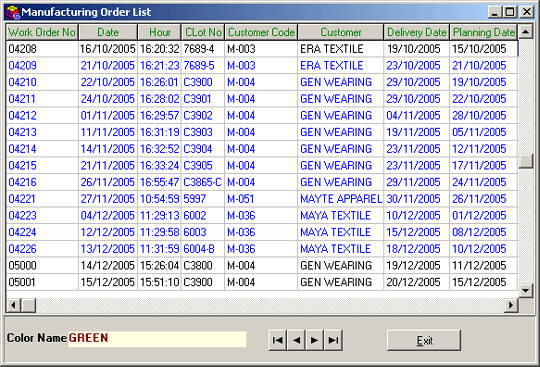Click planning date 08/12/2005

(x=484, y=232)
